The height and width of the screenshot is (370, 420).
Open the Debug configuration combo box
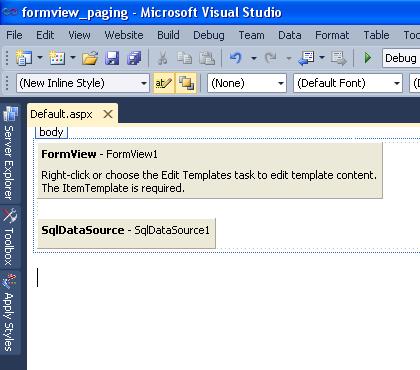(x=401, y=58)
